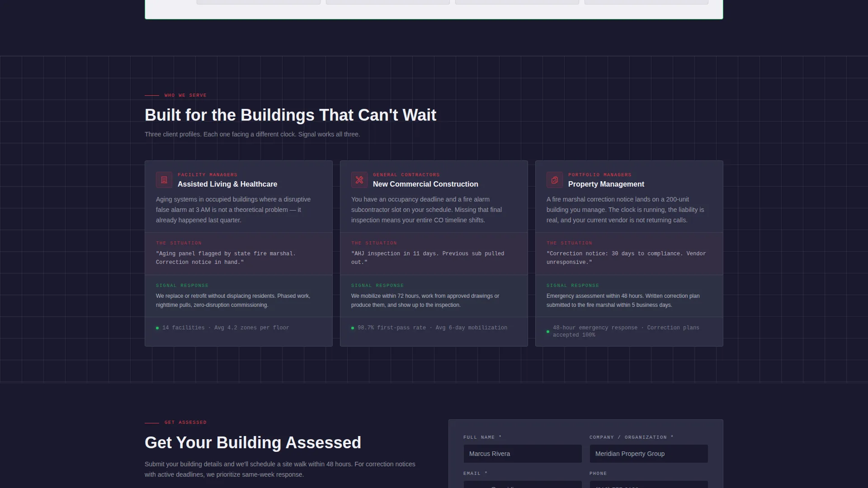
Task: Click THE SITUATION label in Property Management card
Action: click(x=569, y=243)
